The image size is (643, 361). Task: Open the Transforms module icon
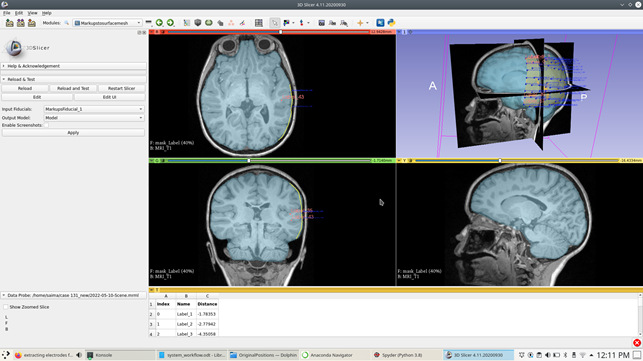pos(220,23)
